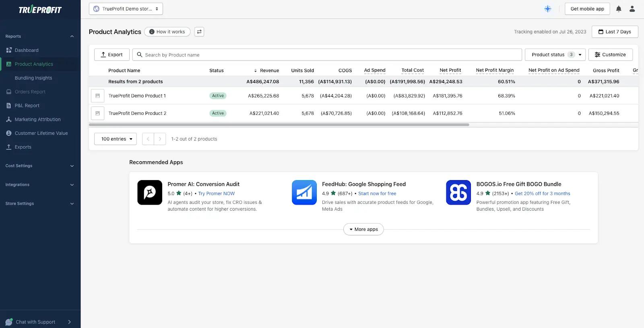The width and height of the screenshot is (644, 328).
Task: Click TrueProfit Demo Product 2 name
Action: point(137,113)
